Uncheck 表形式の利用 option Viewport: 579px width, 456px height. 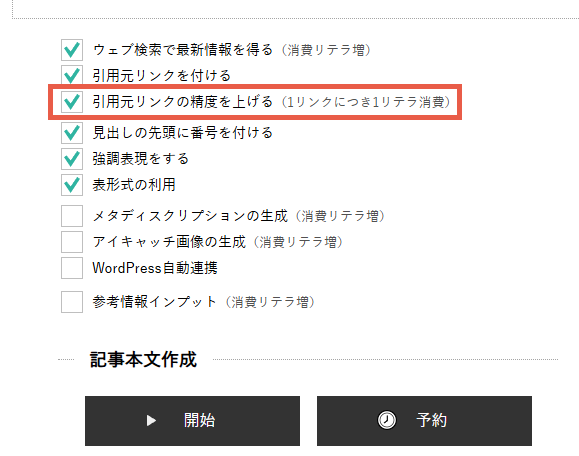(72, 185)
